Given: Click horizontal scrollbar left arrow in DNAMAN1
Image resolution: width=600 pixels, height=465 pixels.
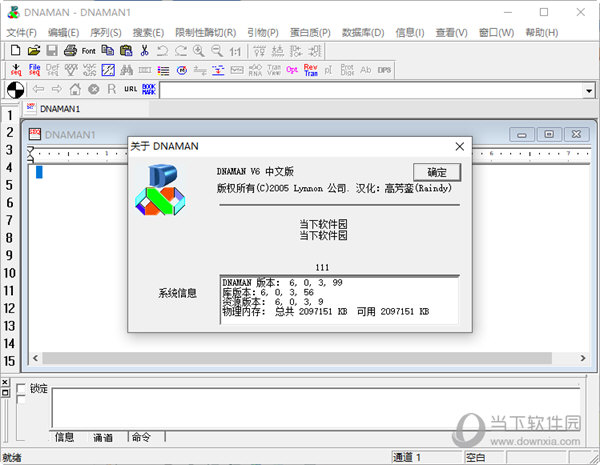Looking at the screenshot, I should click(35, 358).
